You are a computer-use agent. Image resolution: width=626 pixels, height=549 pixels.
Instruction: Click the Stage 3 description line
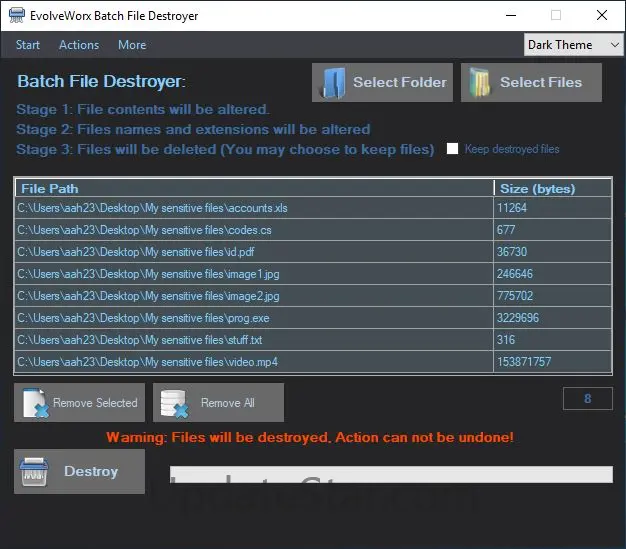(225, 149)
